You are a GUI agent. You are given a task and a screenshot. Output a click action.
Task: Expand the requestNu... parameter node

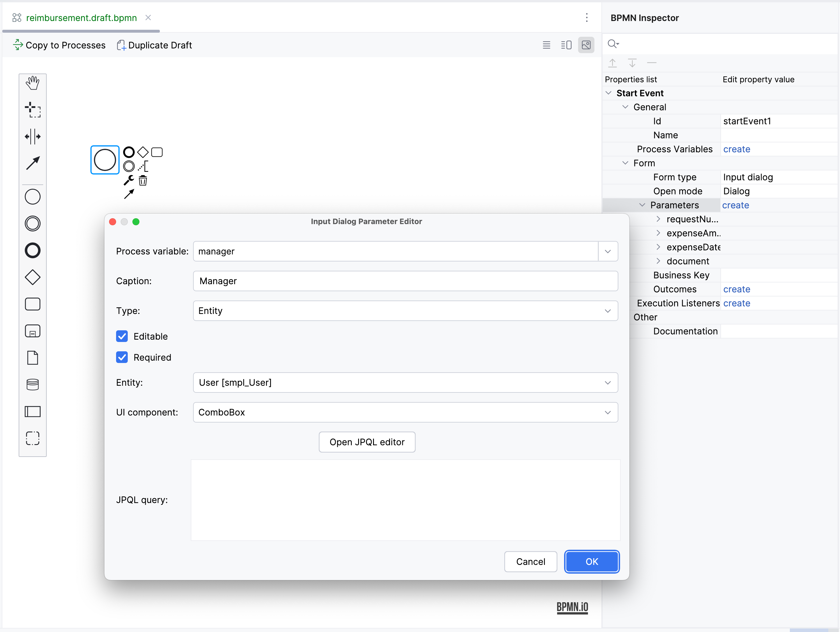point(658,219)
